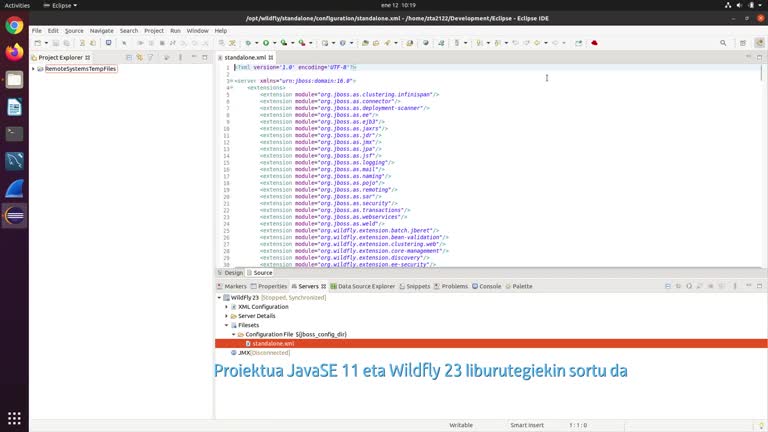768x432 pixels.
Task: Collapse the Configuration File node
Action: tap(234, 335)
